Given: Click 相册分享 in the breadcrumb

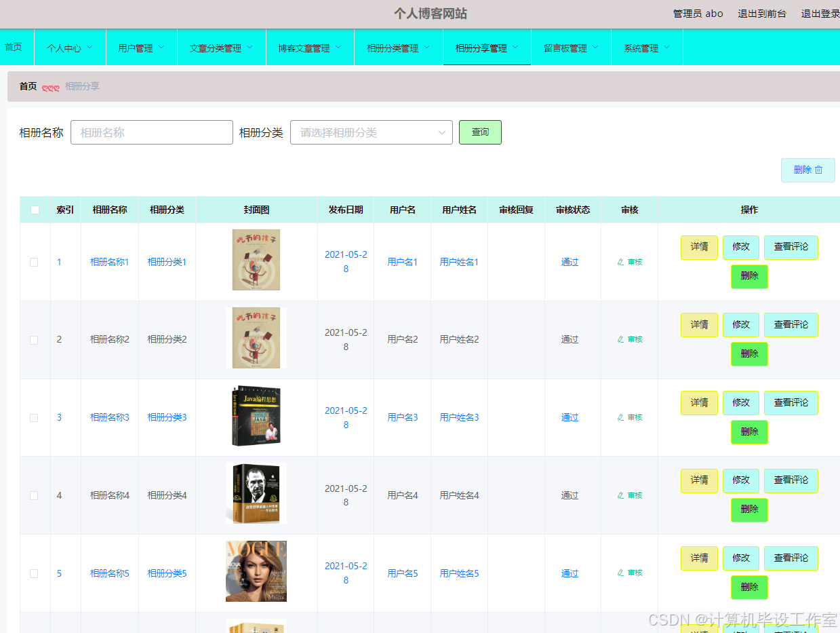Looking at the screenshot, I should pyautogui.click(x=83, y=86).
